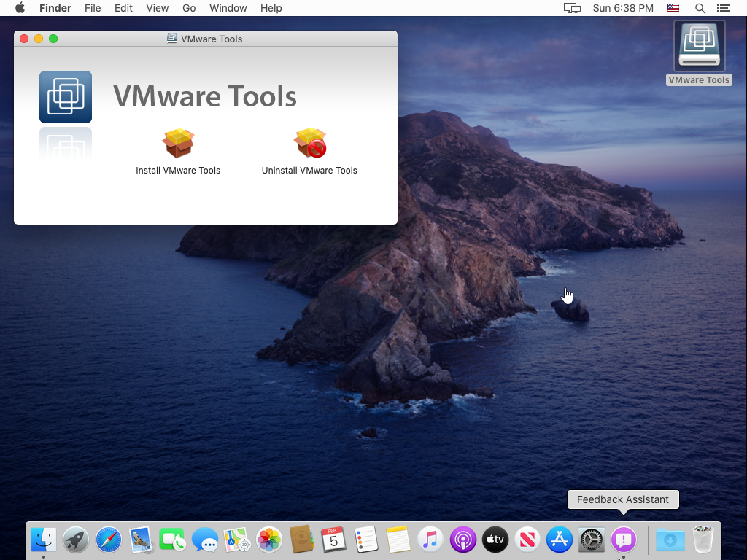Open Notification Center from menu bar
The width and height of the screenshot is (747, 560).
(723, 8)
